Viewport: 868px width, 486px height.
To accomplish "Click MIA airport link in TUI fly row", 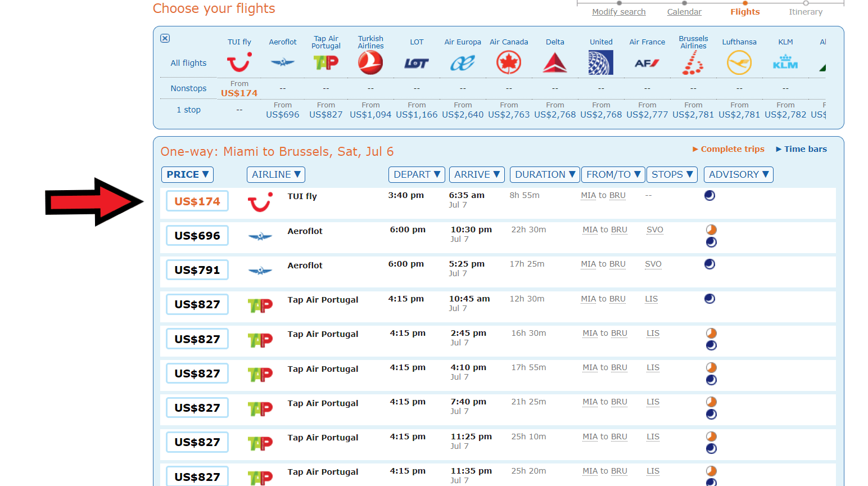I will click(x=588, y=195).
